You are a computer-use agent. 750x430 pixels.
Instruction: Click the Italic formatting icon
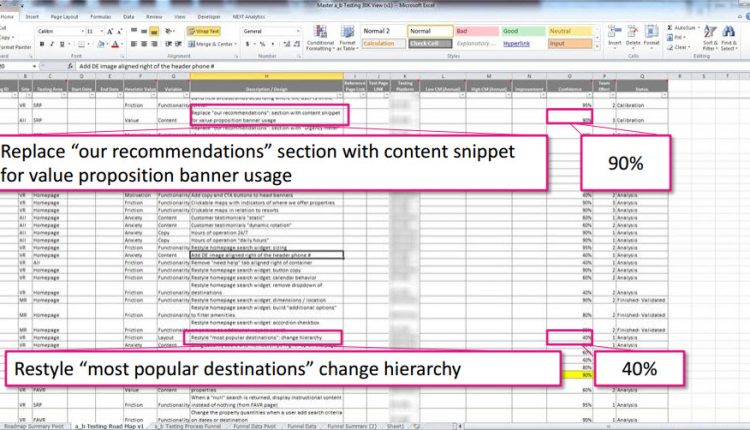click(x=50, y=44)
